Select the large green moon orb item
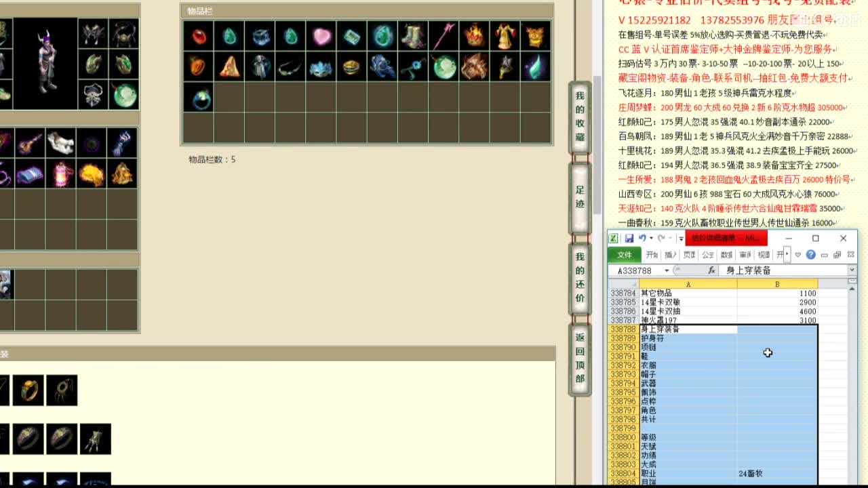The image size is (868, 488). [443, 66]
